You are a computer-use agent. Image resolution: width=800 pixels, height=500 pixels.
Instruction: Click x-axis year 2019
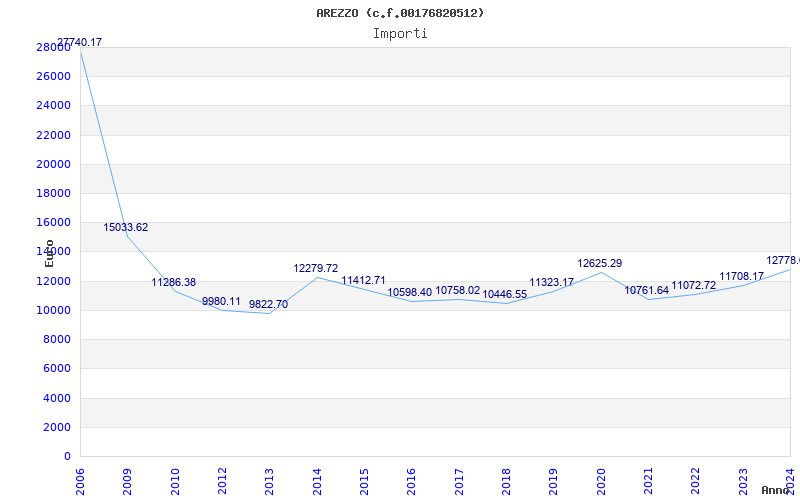pos(554,482)
